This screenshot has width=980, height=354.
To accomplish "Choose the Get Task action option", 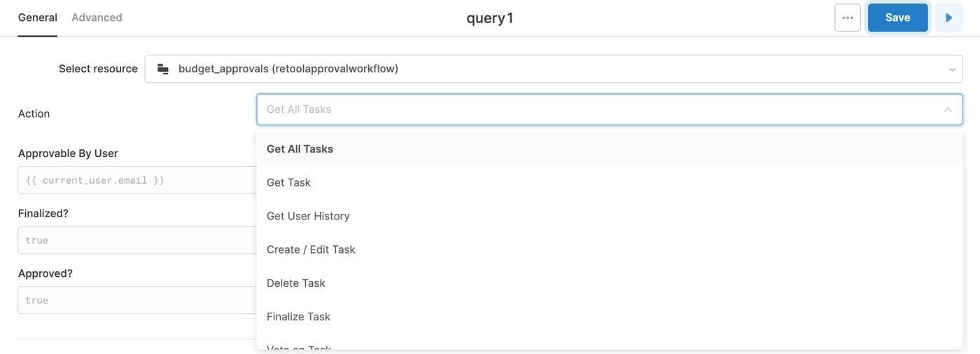I will (x=288, y=182).
